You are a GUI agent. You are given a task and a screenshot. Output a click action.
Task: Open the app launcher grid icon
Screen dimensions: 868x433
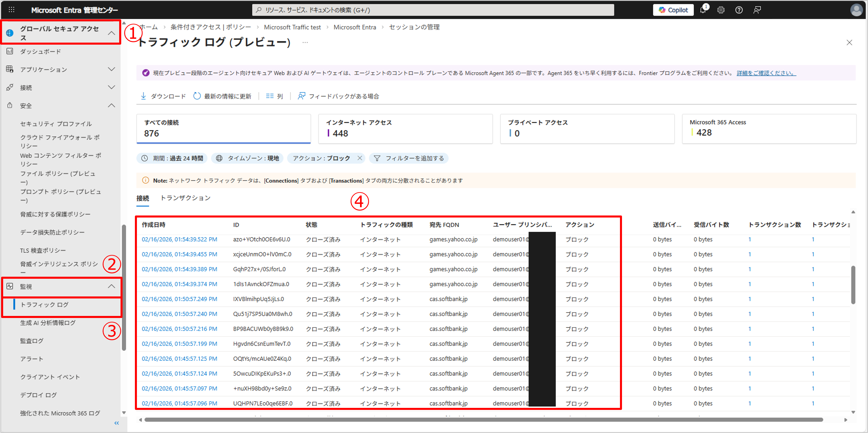(x=11, y=10)
